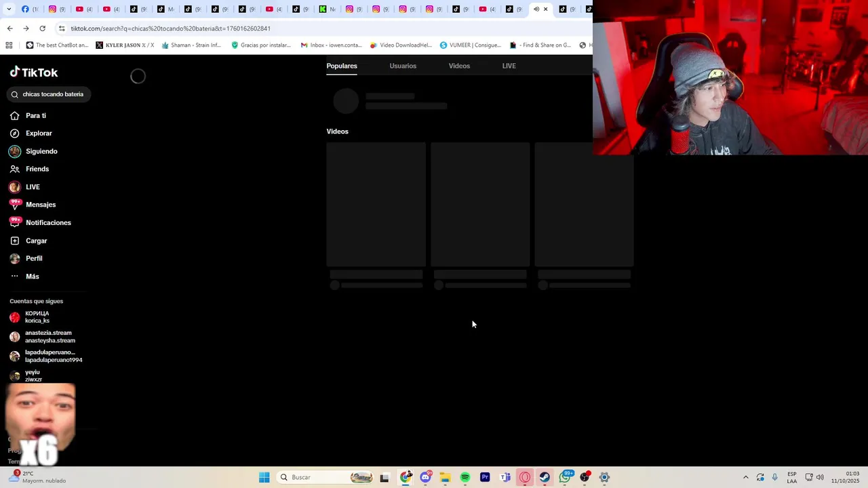Switch to LIVE results tab
The image size is (868, 488).
pyautogui.click(x=509, y=66)
